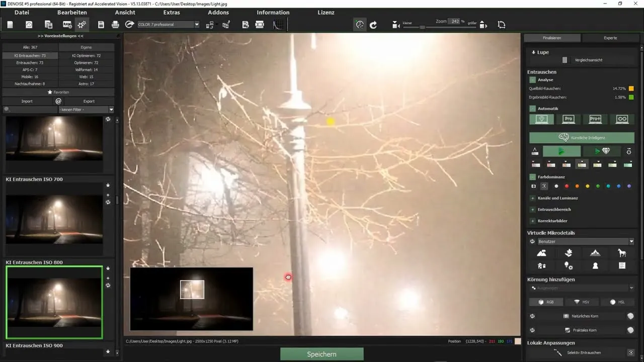This screenshot has height=362, width=644.
Task: Select the HSL grain mode
Action: (616, 302)
